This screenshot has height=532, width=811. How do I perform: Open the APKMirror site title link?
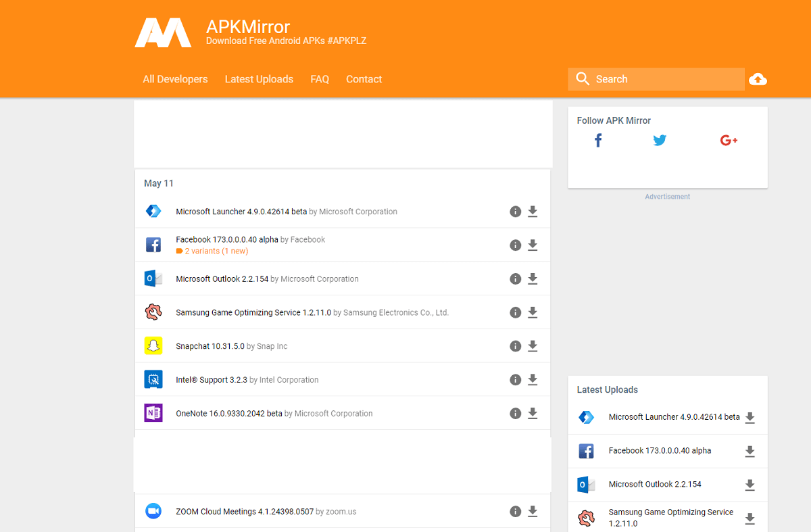248,27
